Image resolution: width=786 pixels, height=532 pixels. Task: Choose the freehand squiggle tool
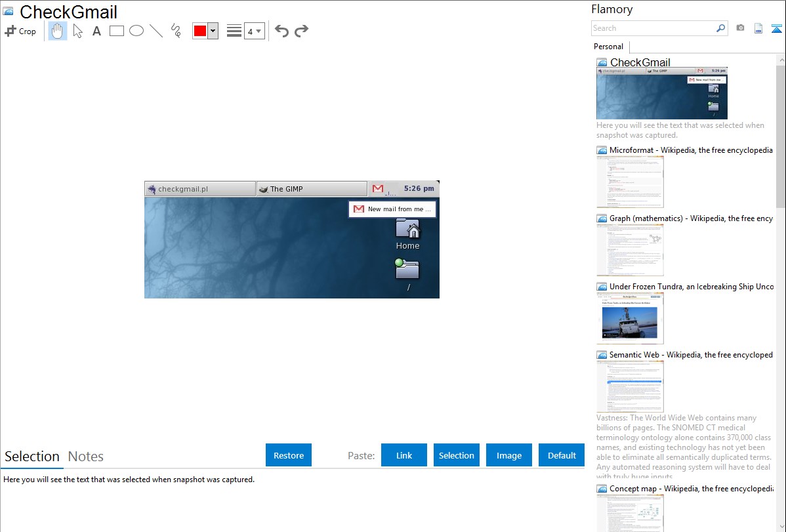point(176,31)
